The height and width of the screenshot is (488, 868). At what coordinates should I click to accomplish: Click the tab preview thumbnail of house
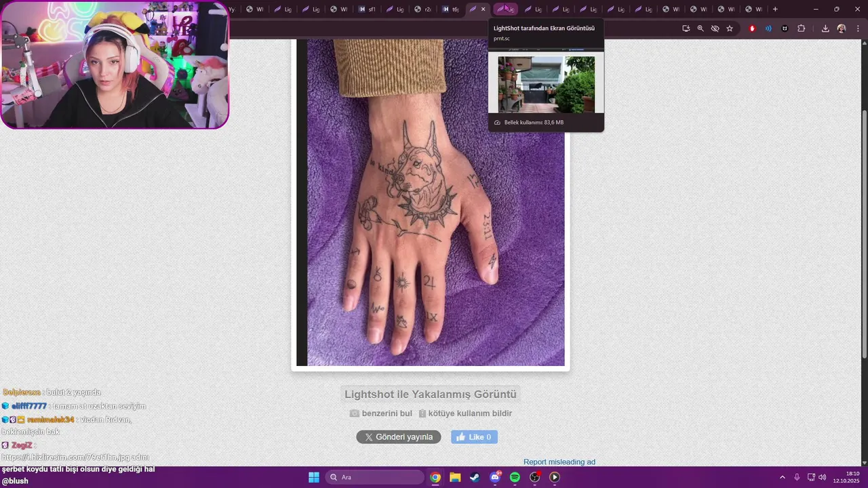546,84
